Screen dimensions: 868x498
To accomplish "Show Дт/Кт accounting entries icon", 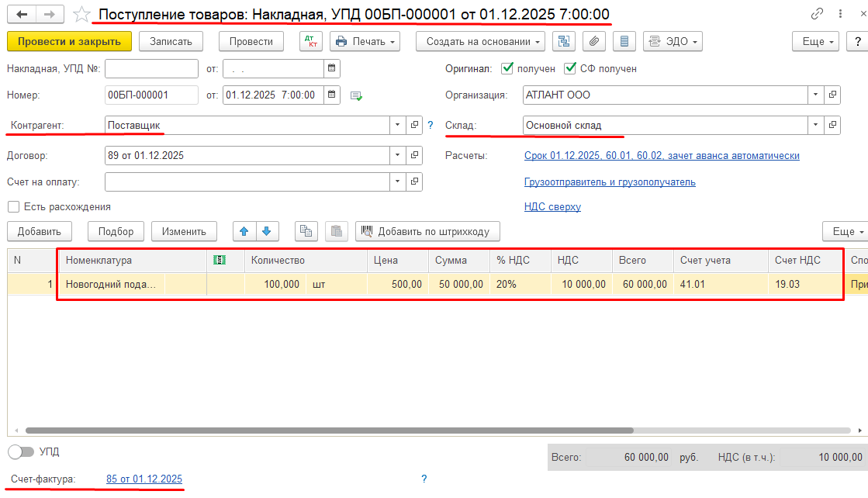I will [x=310, y=41].
